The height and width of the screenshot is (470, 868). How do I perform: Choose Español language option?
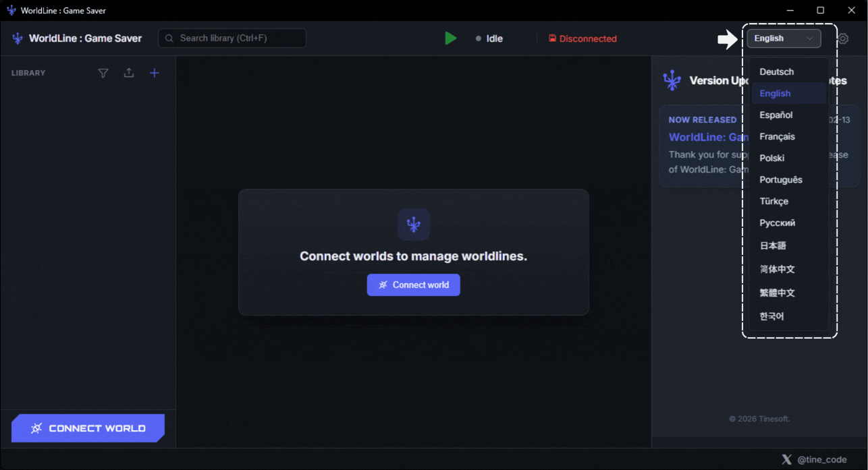[x=789, y=115]
